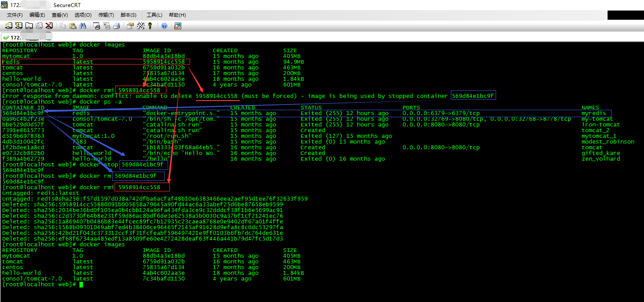Click 'gifted_kare' container name
This screenshot has width=644, height=302.
[x=601, y=153]
